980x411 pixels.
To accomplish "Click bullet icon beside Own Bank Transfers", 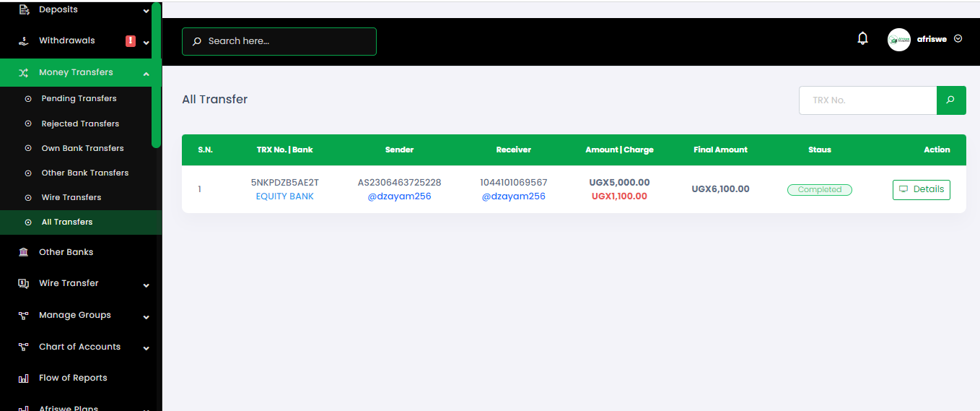I will (28, 148).
